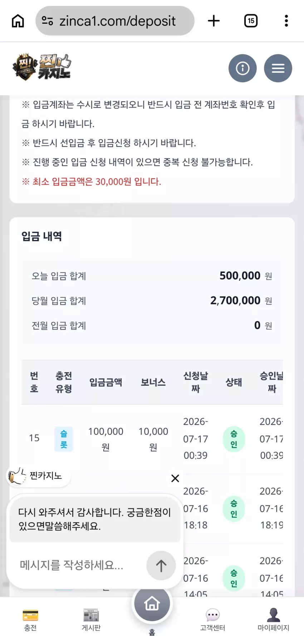Viewport: 304px width, 644px height.
Task: Open the tab switcher showing 15
Action: 251,21
